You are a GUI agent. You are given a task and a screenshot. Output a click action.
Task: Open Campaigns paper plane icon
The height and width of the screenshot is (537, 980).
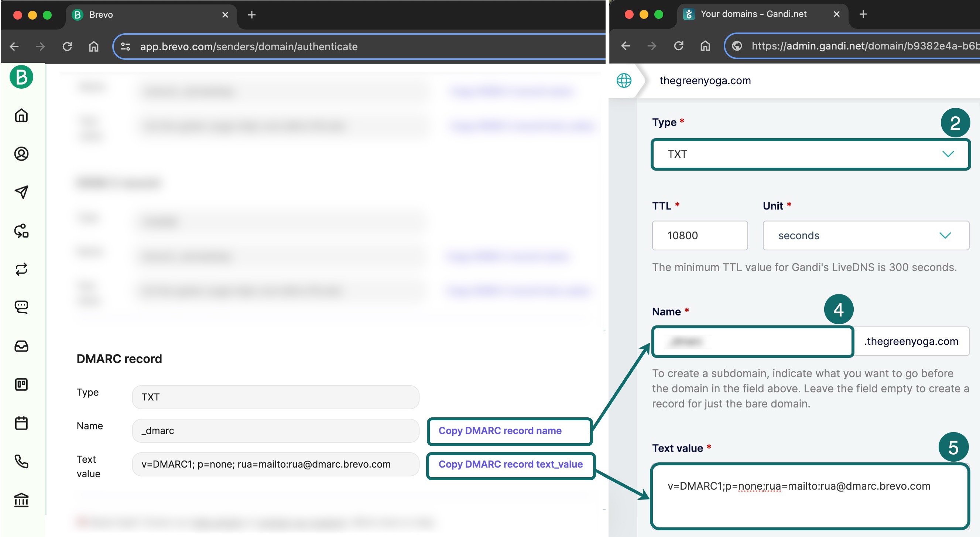point(21,192)
